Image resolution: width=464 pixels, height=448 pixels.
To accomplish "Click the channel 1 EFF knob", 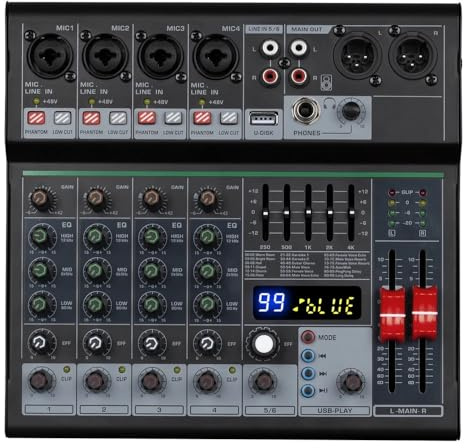I will [x=40, y=343].
